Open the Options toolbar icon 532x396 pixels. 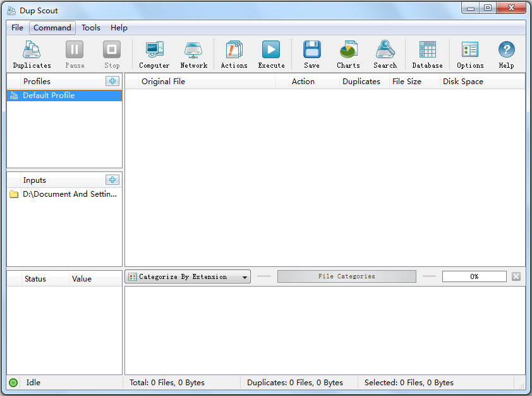[x=470, y=54]
